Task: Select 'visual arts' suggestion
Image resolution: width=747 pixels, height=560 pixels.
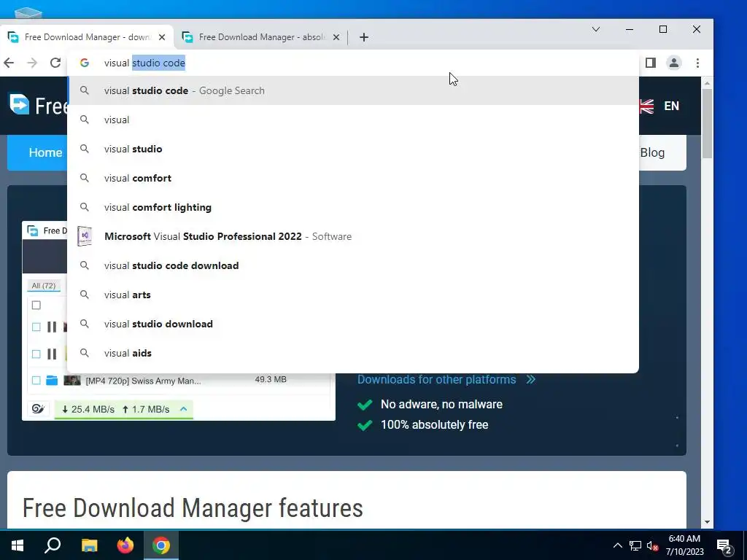Action: coord(353,295)
